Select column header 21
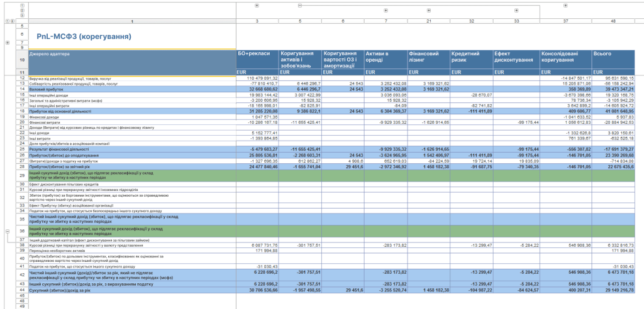644x309 pixels. pos(429,21)
